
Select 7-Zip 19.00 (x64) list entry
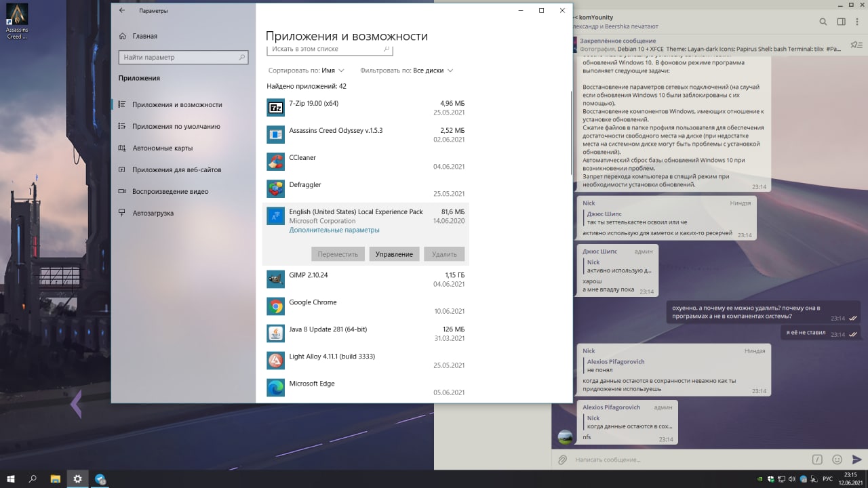pyautogui.click(x=366, y=108)
